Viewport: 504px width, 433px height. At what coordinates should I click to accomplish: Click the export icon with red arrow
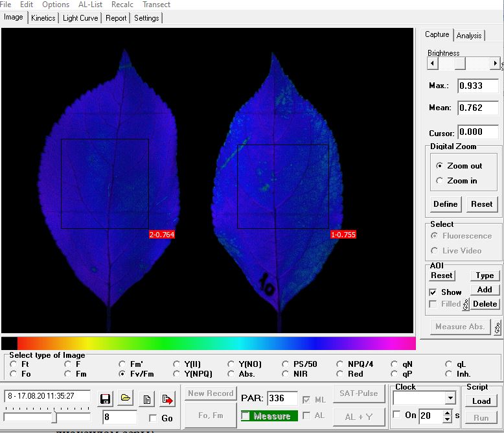coord(167,399)
